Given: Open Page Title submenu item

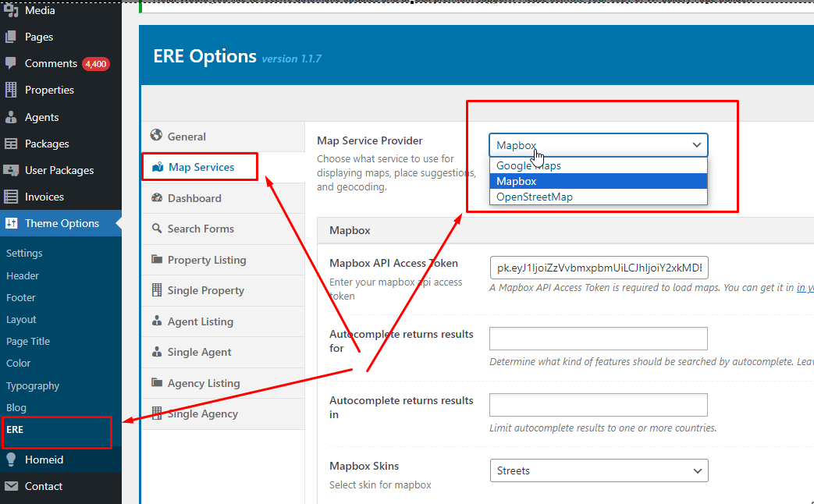Looking at the screenshot, I should (28, 342).
